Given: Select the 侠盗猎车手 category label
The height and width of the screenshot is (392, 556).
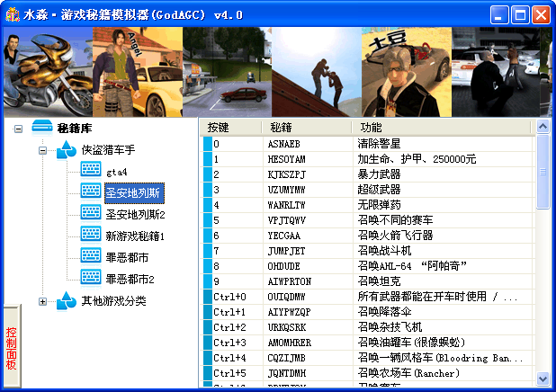Looking at the screenshot, I should click(x=108, y=150).
